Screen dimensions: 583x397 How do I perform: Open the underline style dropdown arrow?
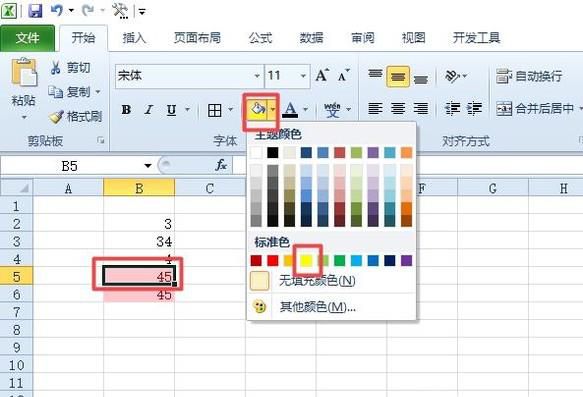pyautogui.click(x=187, y=110)
